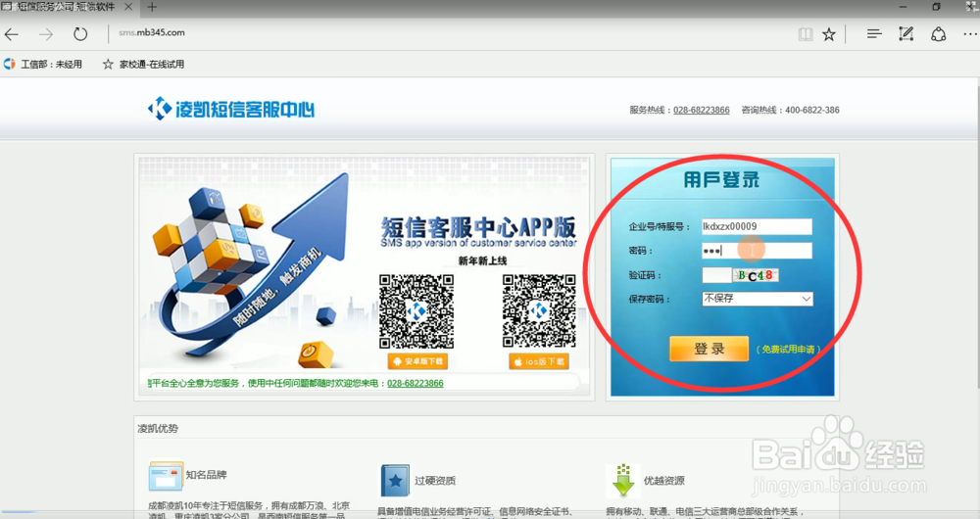Click the browser forward arrow
980x519 pixels.
pyautogui.click(x=46, y=34)
